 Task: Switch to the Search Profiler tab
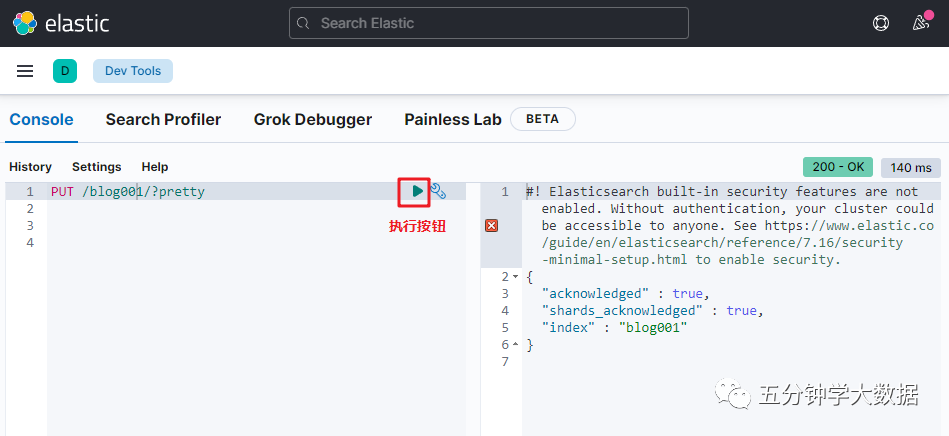163,119
